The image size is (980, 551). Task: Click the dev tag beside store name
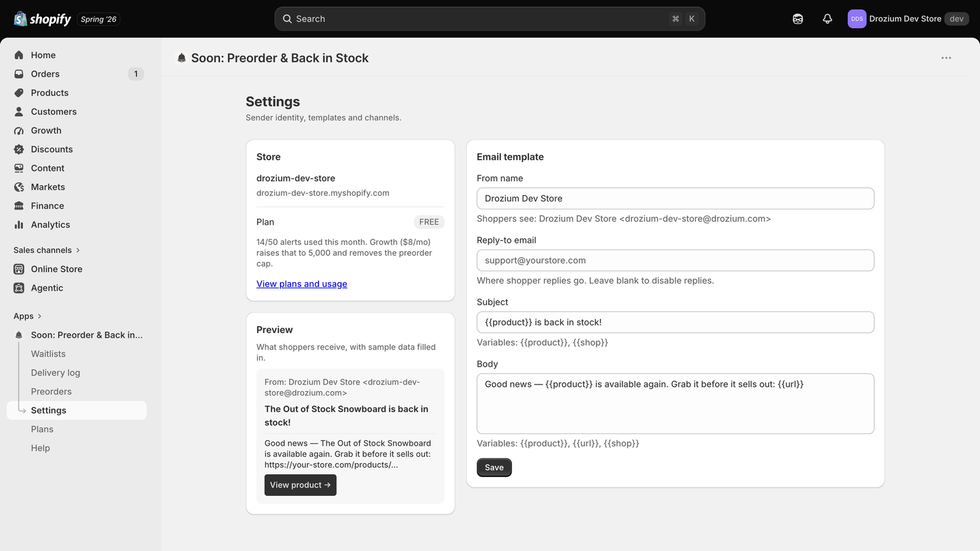point(957,19)
